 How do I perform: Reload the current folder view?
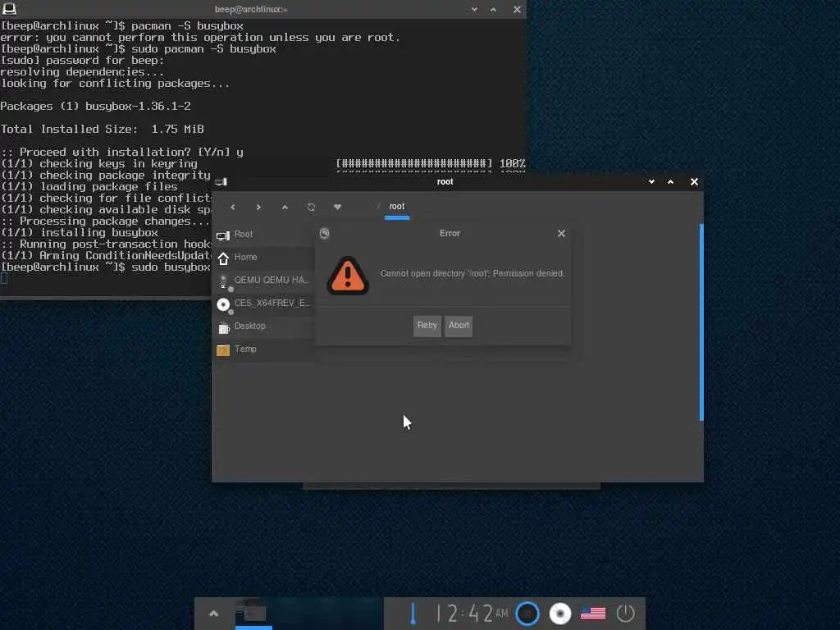(311, 207)
